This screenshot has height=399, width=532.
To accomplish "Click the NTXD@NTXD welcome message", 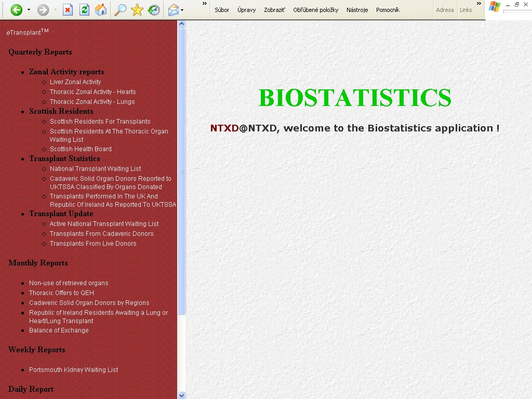I will [354, 128].
